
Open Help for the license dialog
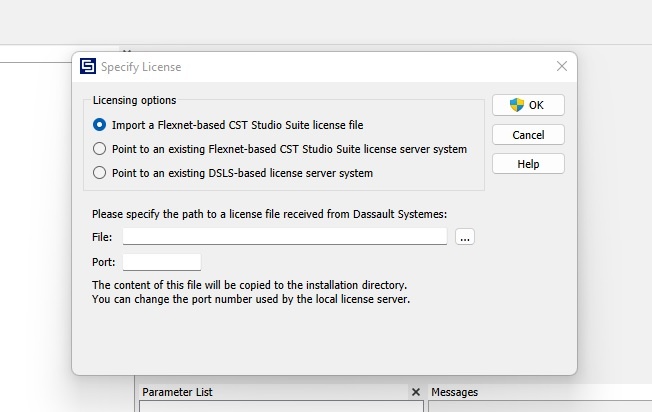(x=528, y=164)
